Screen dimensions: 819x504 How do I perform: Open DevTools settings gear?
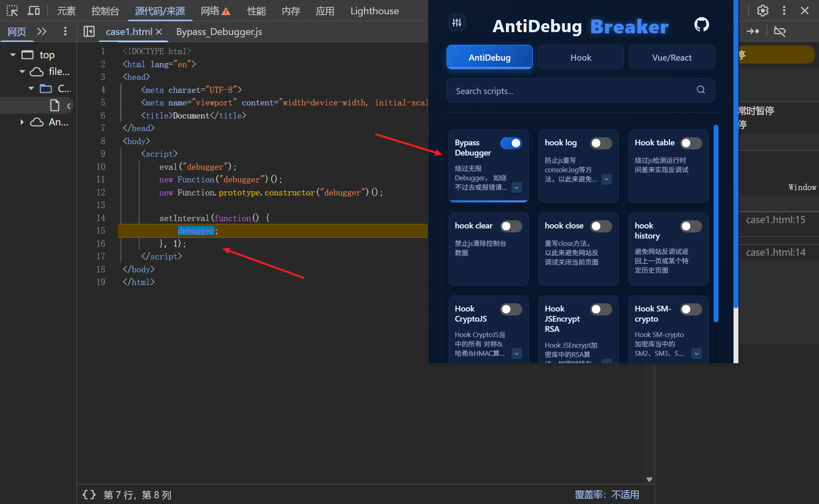point(763,11)
